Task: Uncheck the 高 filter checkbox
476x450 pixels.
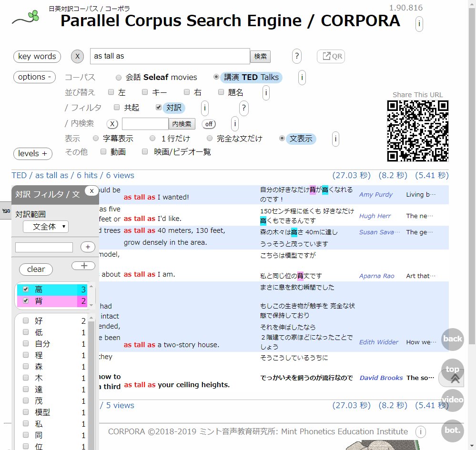Action: pos(26,289)
